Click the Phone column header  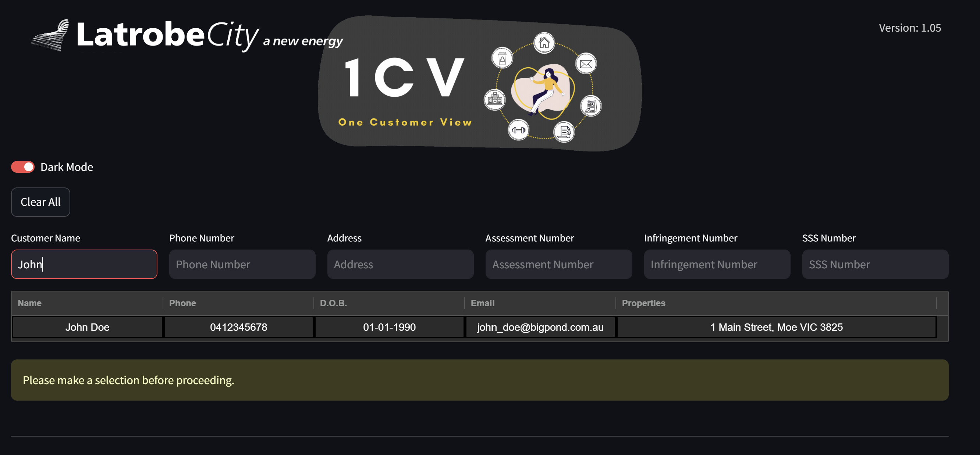coord(238,303)
